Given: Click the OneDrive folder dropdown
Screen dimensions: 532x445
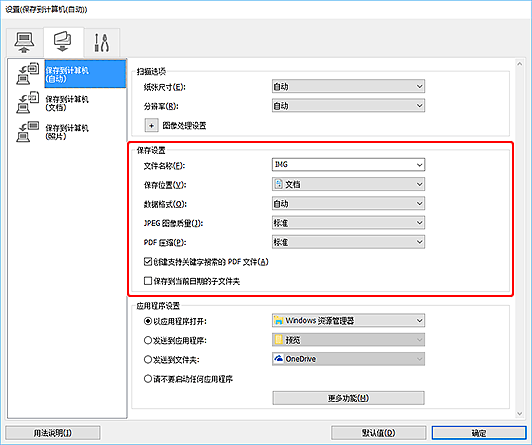Looking at the screenshot, I should click(x=348, y=359).
